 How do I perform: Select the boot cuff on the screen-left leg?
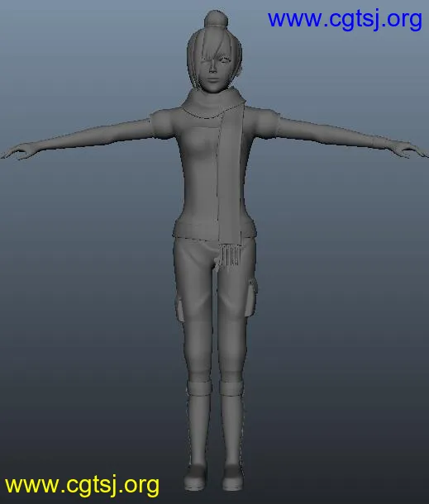coord(199,388)
